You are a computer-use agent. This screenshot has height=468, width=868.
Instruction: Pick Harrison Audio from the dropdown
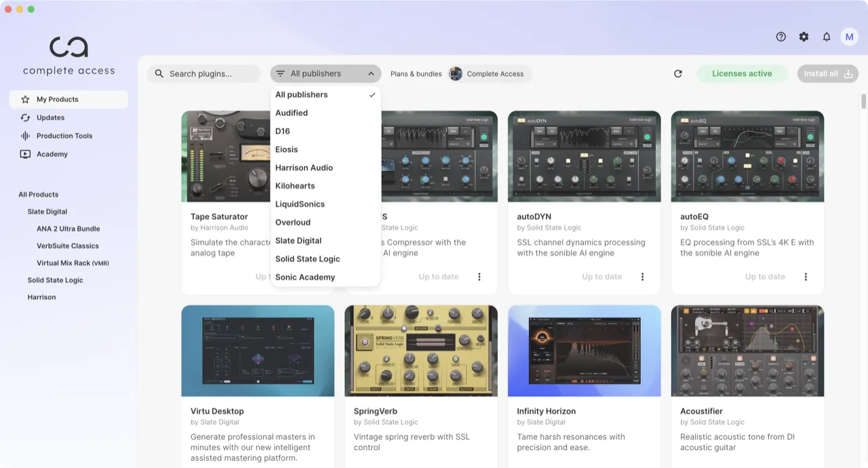point(304,168)
